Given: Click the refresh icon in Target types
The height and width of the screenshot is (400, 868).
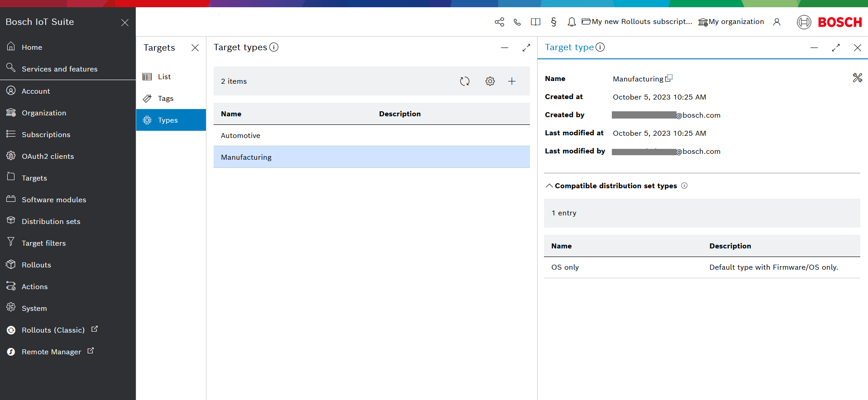Looking at the screenshot, I should click(465, 81).
